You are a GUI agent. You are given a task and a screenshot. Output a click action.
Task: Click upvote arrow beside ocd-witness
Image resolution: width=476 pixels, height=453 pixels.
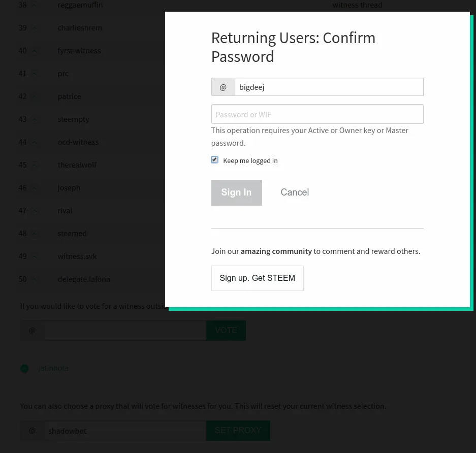coord(35,142)
